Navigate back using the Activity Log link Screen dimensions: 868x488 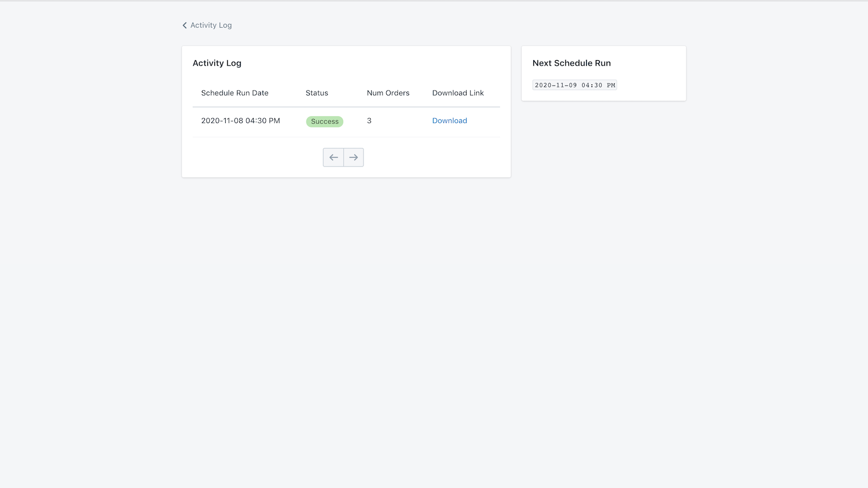click(x=212, y=25)
